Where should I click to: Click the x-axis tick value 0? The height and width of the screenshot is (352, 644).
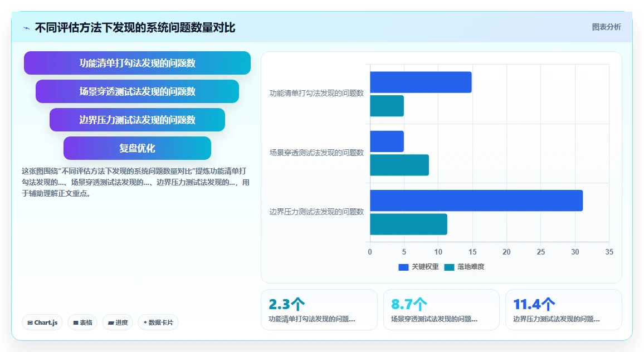pyautogui.click(x=370, y=252)
